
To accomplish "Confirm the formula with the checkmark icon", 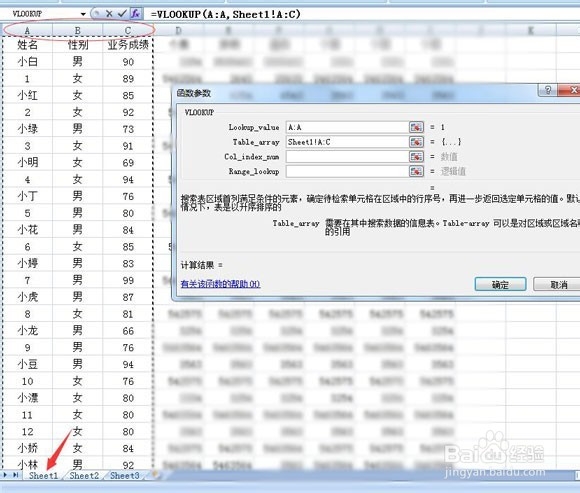I will tap(122, 14).
